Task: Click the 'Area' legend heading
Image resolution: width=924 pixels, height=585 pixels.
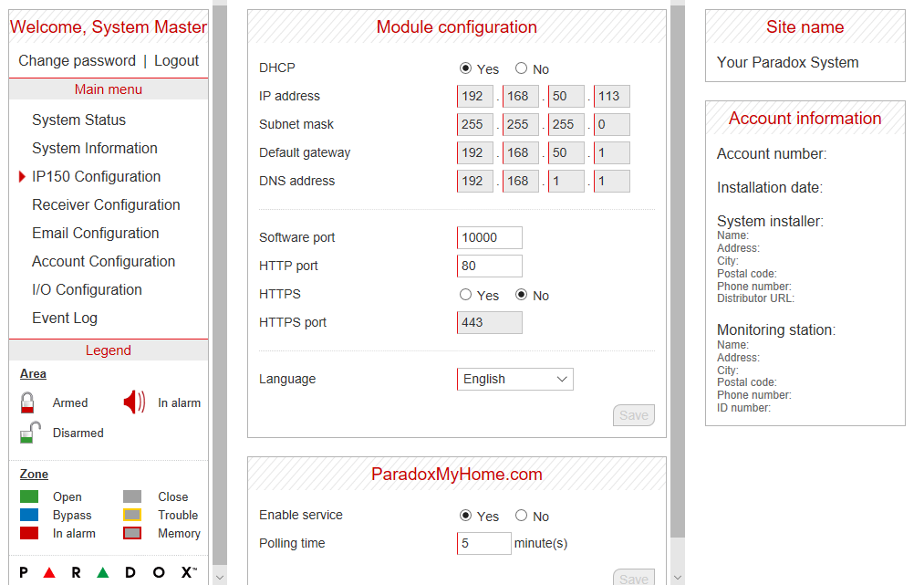Action: point(33,374)
